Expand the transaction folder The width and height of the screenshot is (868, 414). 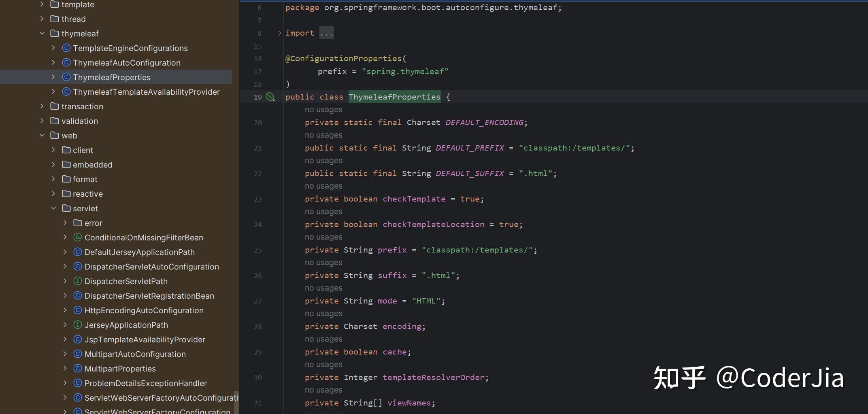point(42,106)
